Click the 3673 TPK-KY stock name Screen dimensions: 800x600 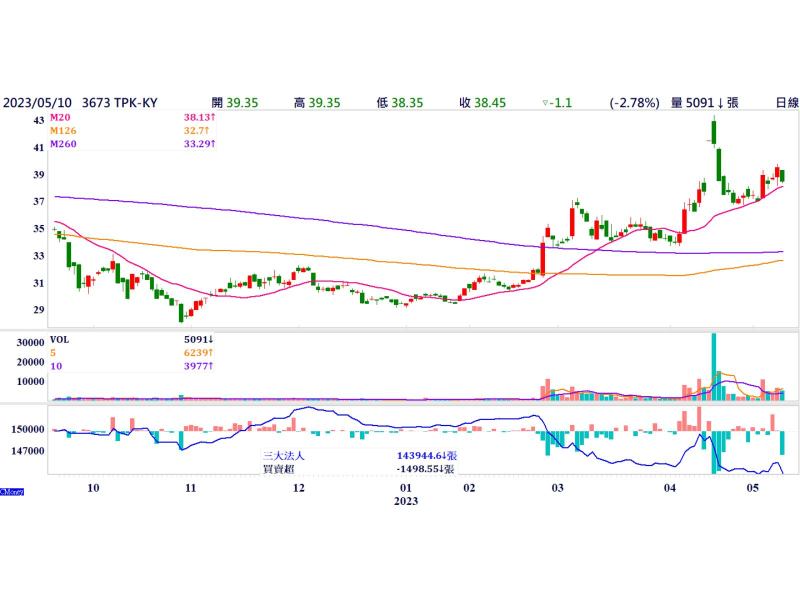[120, 102]
